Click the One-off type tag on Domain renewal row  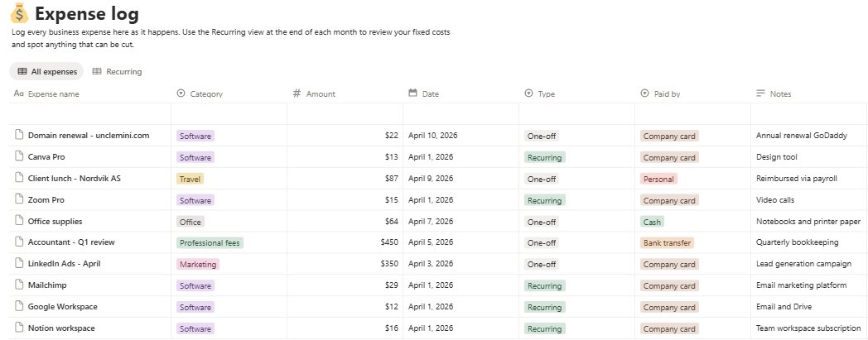(x=542, y=136)
